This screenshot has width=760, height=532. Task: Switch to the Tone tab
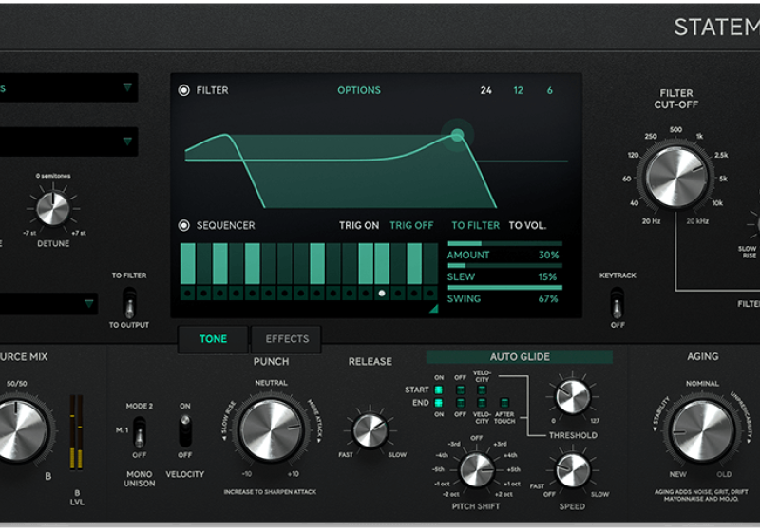213,339
